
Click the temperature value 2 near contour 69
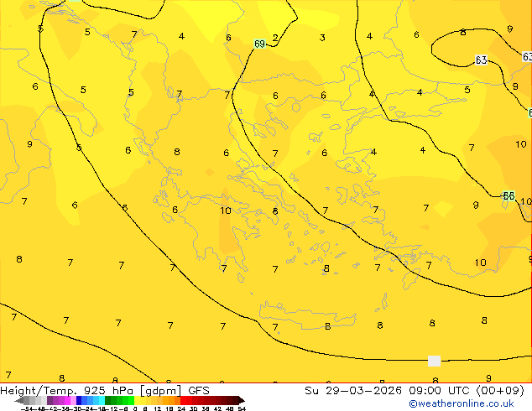[275, 37]
